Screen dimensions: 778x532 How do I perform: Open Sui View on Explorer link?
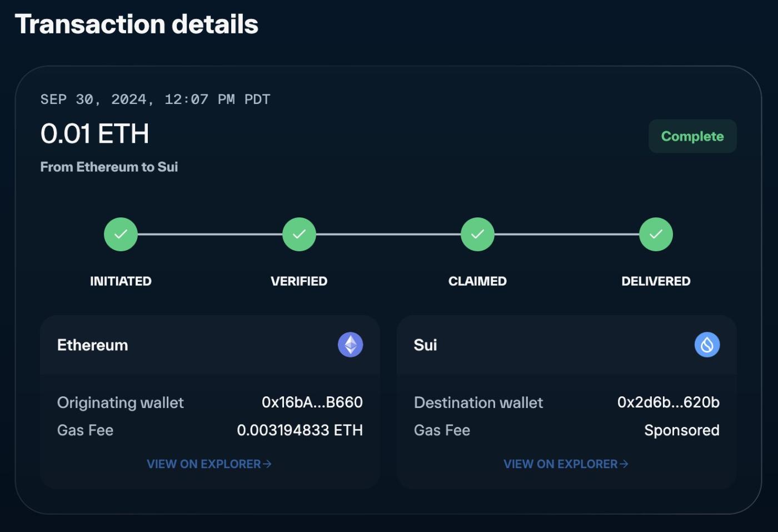(x=560, y=464)
